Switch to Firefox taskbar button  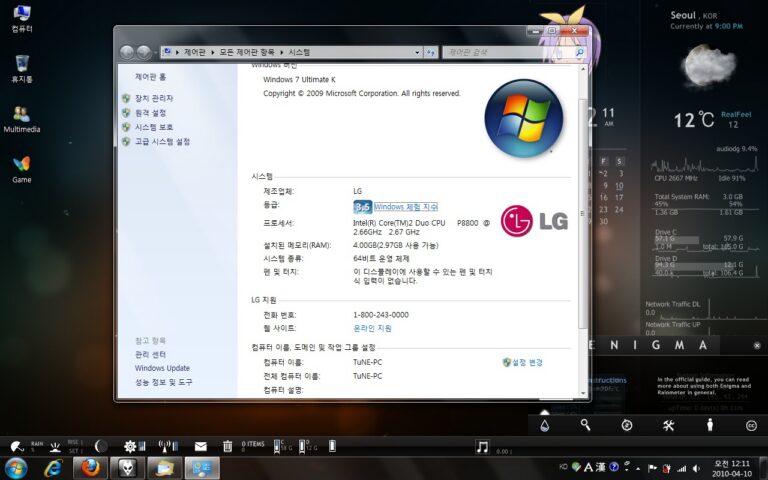tap(90, 468)
